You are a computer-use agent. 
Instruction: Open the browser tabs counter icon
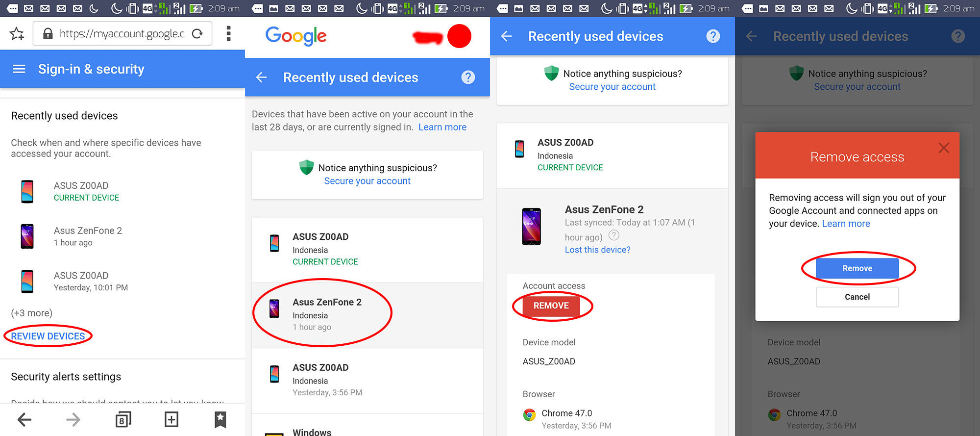(x=122, y=419)
